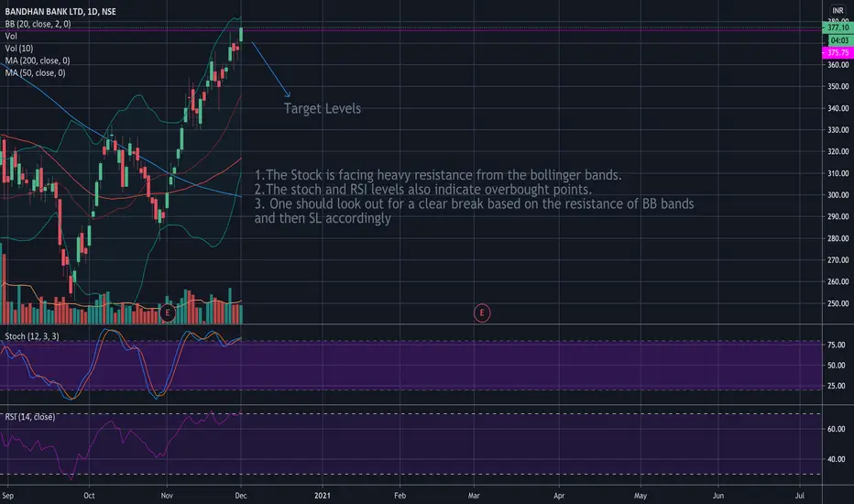Select the RSI (14, close) indicator label
The image size is (854, 504).
[30, 417]
